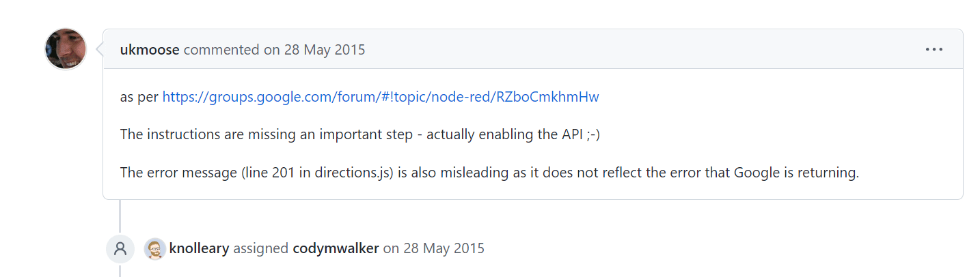Click the sentence about the misleading error message
Viewport: 980px width, 277px height.
pos(489,173)
